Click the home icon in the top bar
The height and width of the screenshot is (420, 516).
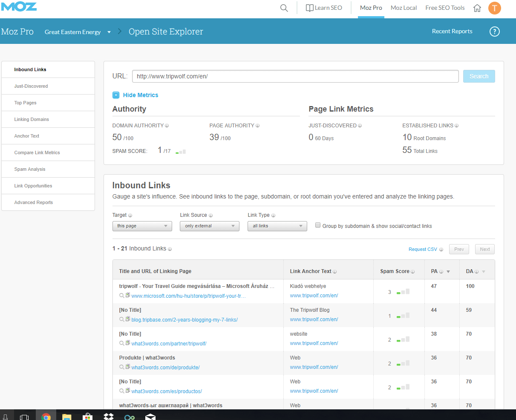[x=477, y=7]
